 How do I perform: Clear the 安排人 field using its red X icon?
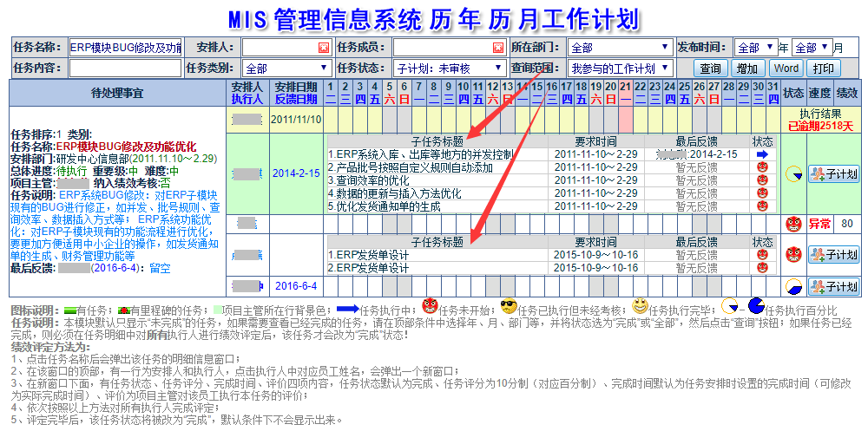(x=323, y=48)
